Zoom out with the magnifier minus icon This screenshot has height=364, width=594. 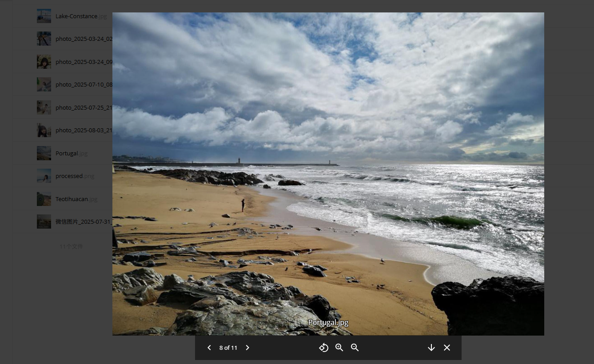355,348
